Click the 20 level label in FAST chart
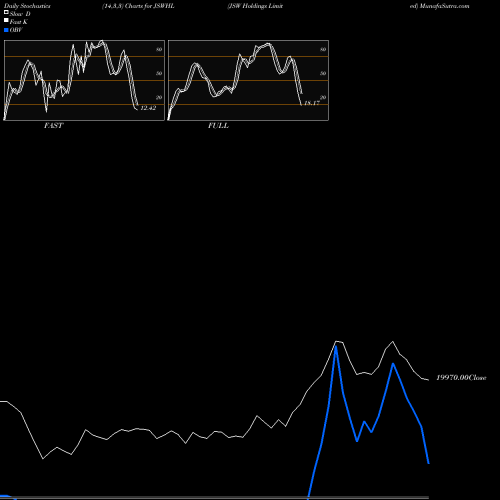Viewport: 500px width, 500px height. (159, 97)
